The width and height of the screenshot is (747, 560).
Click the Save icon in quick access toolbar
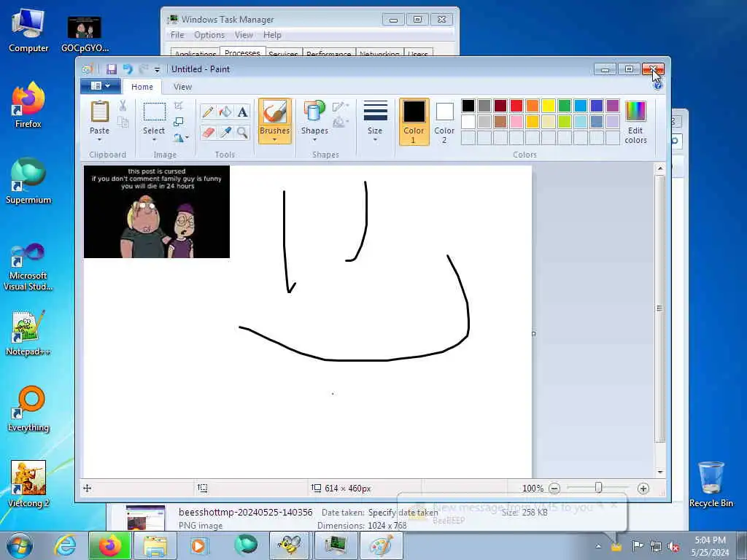(112, 69)
